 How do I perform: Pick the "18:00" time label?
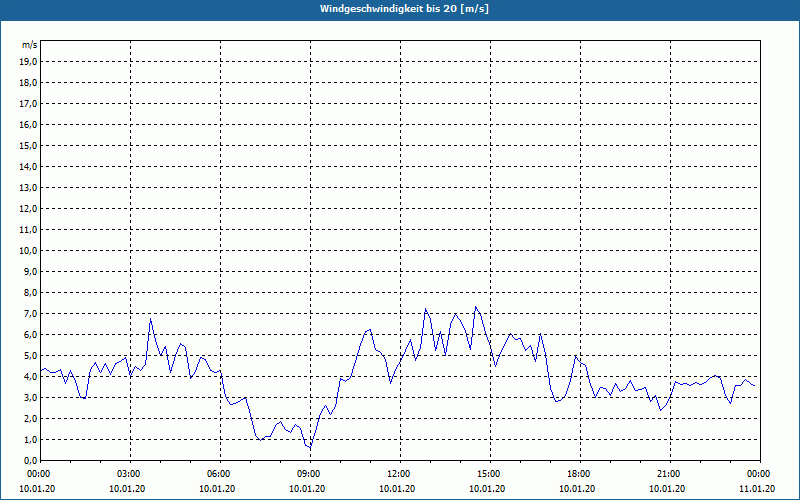point(581,474)
